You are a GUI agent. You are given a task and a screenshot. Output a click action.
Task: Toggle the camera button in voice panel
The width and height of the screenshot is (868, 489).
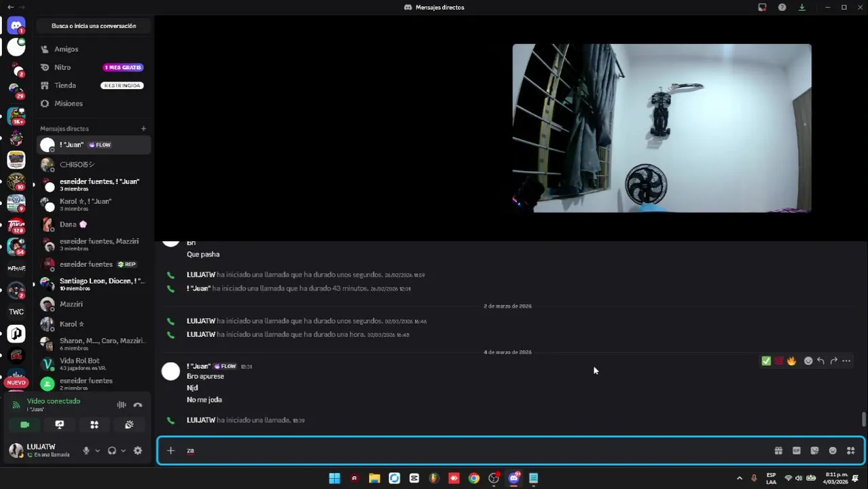click(x=25, y=424)
